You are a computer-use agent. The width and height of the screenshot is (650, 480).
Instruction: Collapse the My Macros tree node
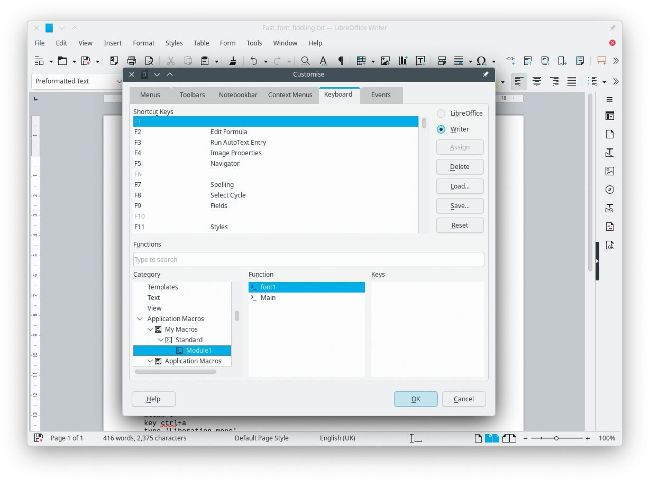click(151, 329)
